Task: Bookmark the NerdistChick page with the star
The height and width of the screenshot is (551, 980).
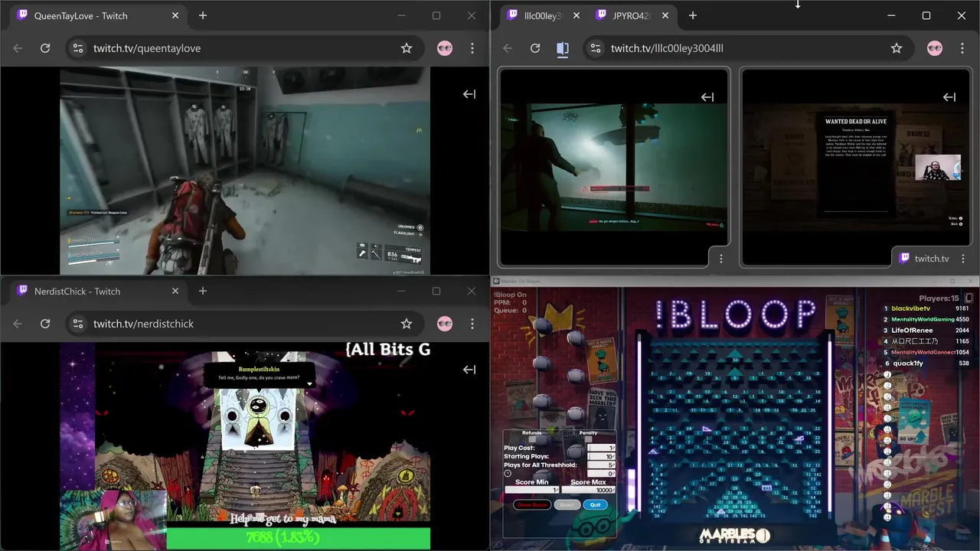Action: pos(407,324)
